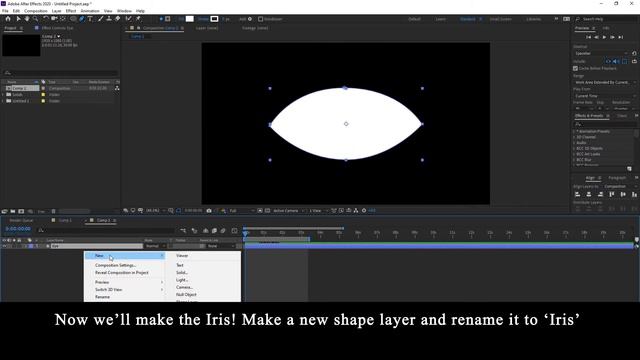
Task: Select the Rotation tool
Action: pos(46,19)
